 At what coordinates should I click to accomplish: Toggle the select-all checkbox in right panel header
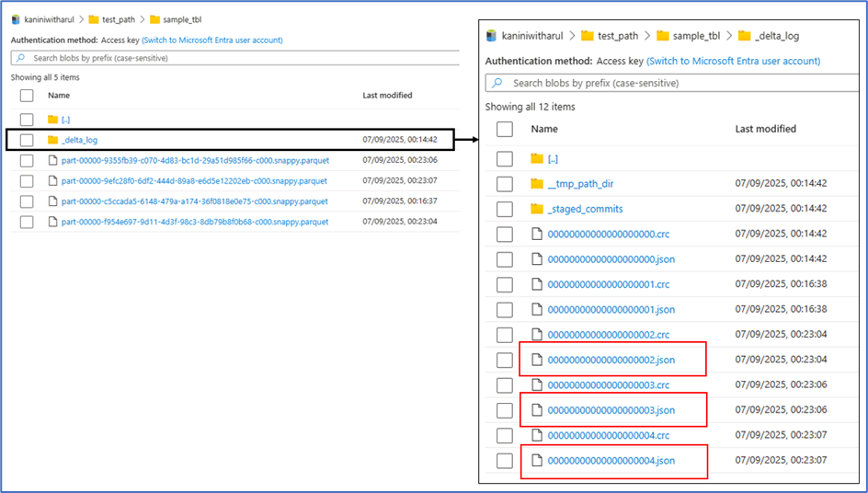coord(505,130)
